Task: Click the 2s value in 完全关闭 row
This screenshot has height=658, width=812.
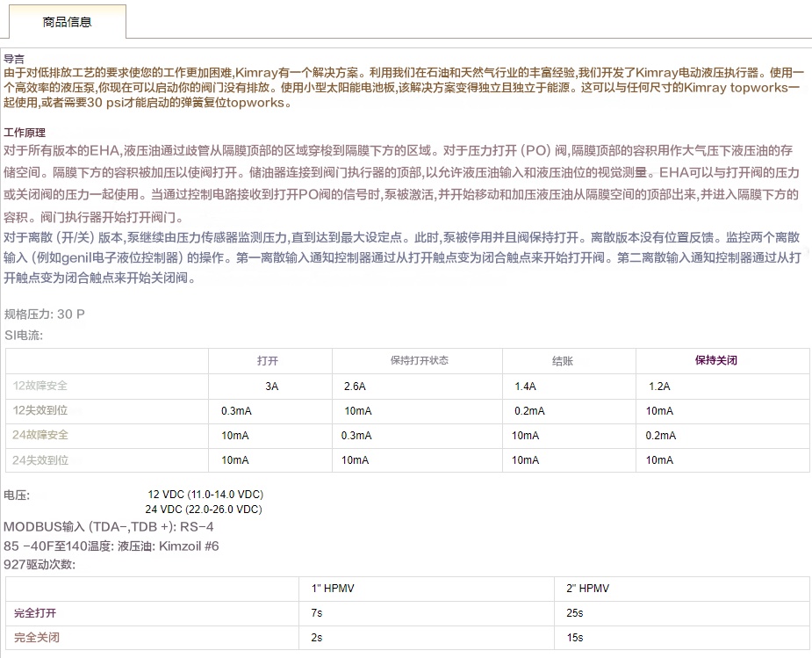Action: [316, 638]
